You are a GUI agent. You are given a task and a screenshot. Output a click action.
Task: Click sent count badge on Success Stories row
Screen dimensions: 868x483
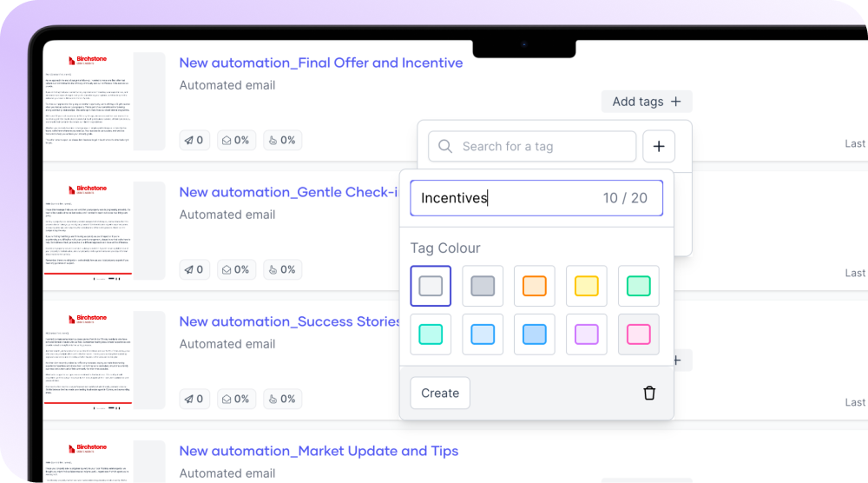(194, 399)
